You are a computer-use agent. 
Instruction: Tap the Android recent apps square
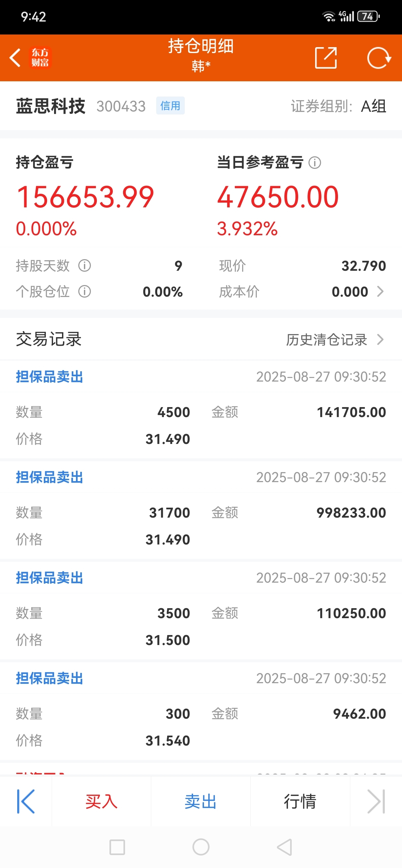(x=117, y=847)
